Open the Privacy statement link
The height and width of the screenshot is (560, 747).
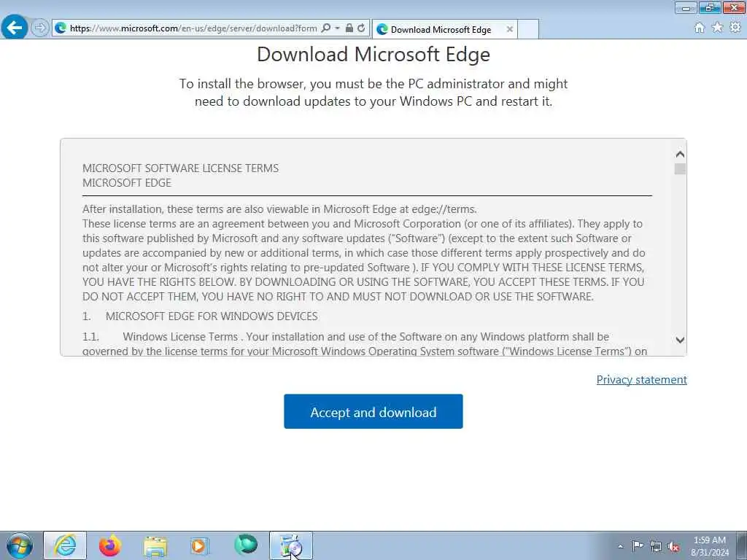[641, 379]
